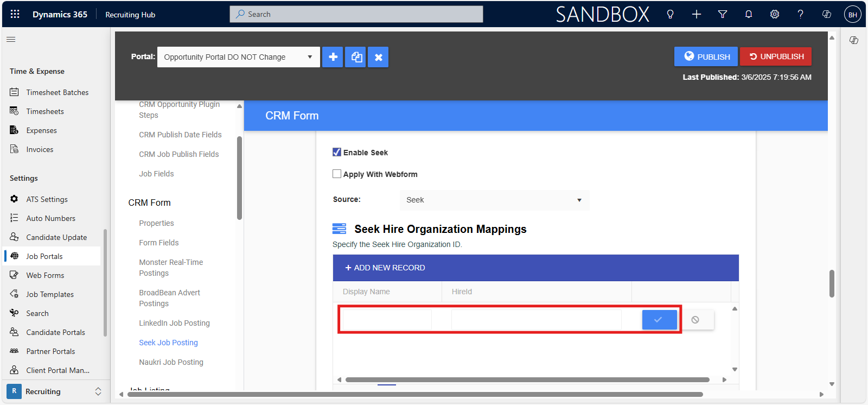This screenshot has width=868, height=405.
Task: Open the advanced find funnel icon
Action: pyautogui.click(x=723, y=15)
